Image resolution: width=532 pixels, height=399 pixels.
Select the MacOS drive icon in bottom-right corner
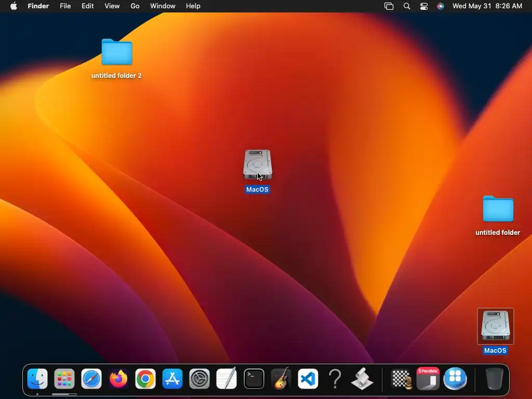point(495,326)
